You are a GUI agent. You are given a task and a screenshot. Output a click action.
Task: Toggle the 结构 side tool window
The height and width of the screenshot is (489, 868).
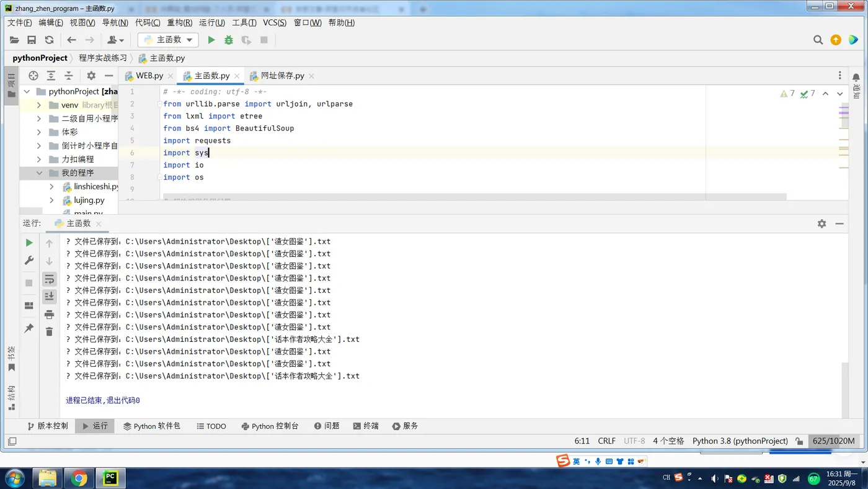tap(11, 398)
